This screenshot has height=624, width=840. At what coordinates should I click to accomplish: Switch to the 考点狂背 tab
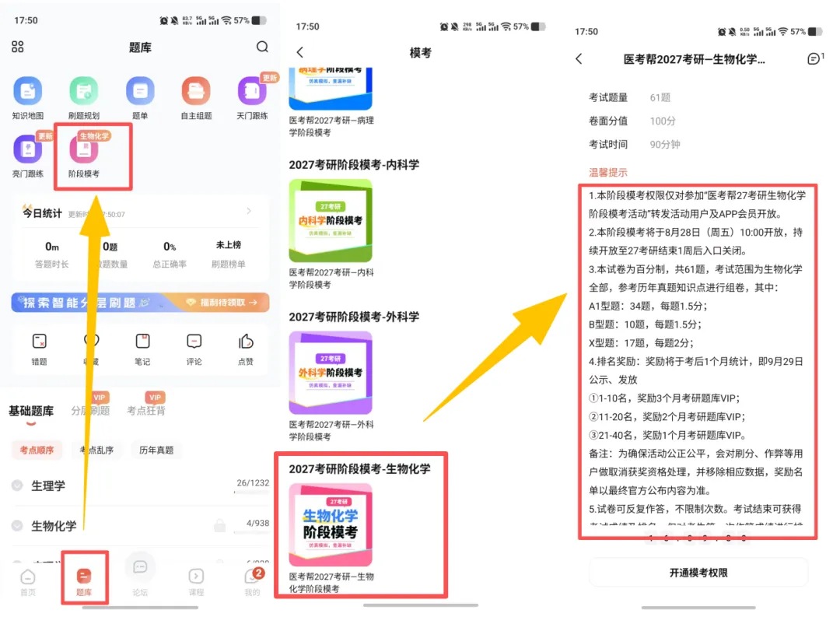145,411
